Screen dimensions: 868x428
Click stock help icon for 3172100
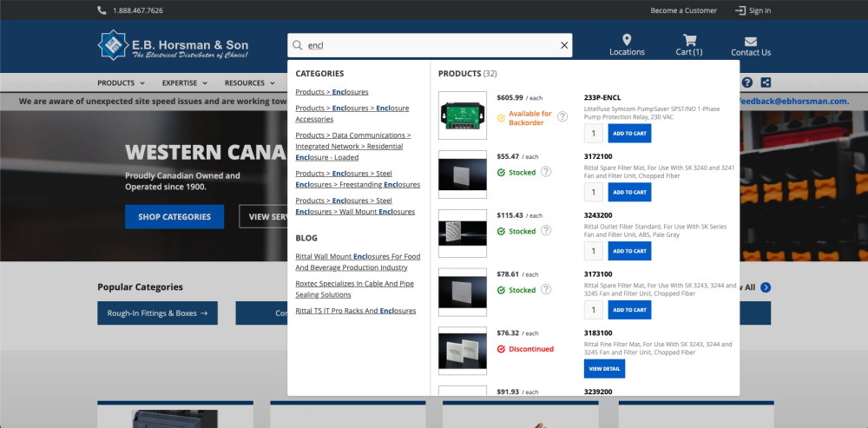[x=546, y=172]
